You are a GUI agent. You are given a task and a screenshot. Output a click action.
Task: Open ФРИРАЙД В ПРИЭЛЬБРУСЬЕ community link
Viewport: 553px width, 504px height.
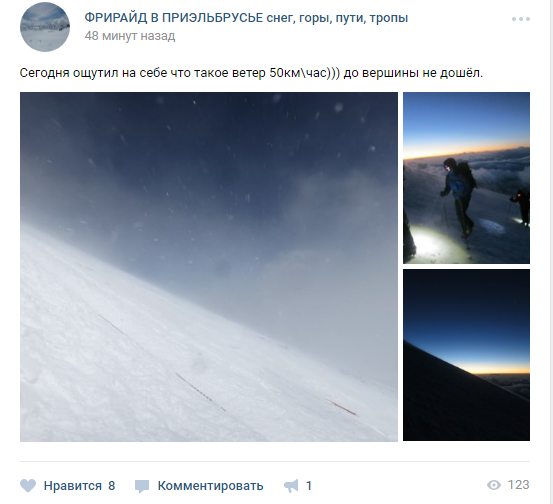click(246, 18)
